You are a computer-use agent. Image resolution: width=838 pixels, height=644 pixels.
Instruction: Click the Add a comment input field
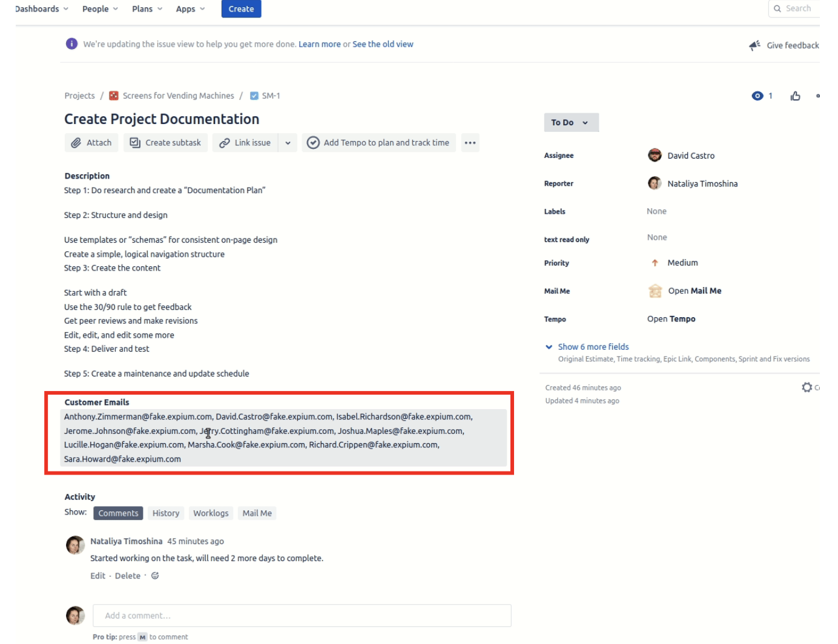click(302, 616)
